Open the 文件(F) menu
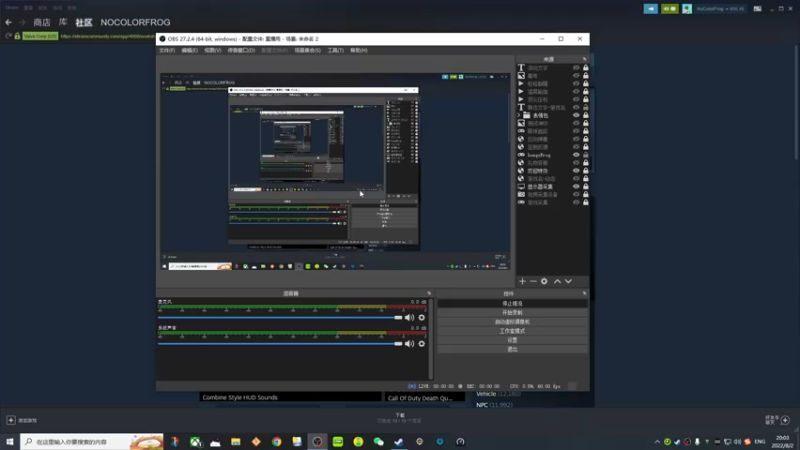800x450 pixels. pos(167,51)
